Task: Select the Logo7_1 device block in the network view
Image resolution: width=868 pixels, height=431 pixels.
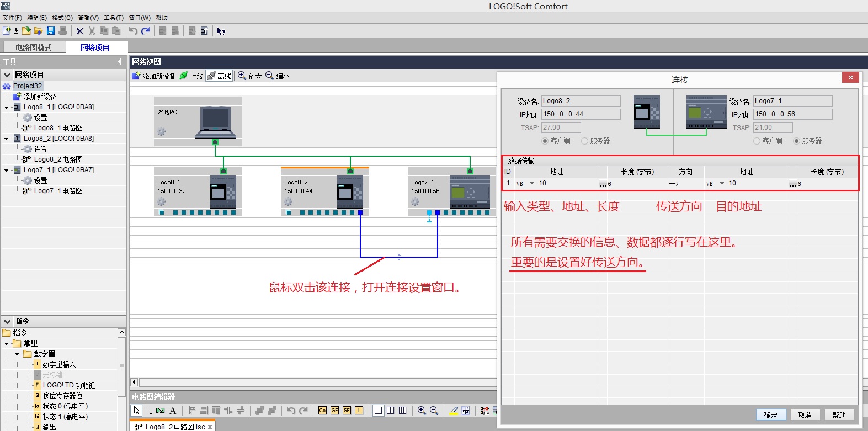Action: pyautogui.click(x=451, y=191)
